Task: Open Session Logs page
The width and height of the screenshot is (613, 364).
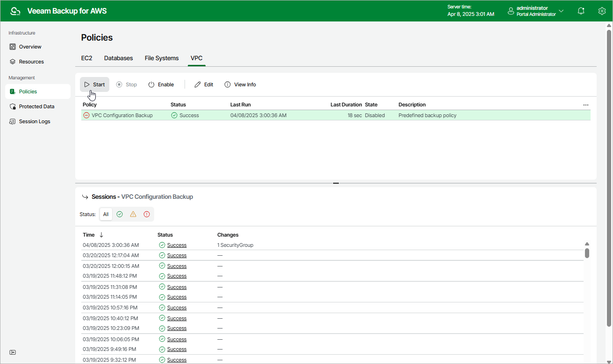Action: pyautogui.click(x=34, y=121)
